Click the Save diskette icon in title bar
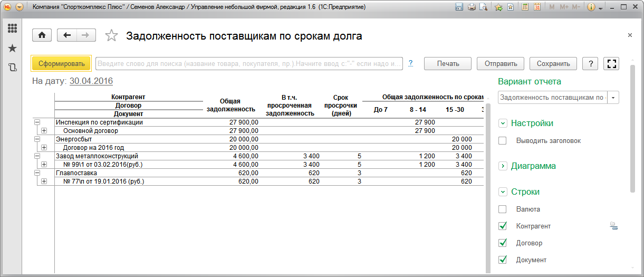Image resolution: width=644 pixels, height=277 pixels. point(459,7)
